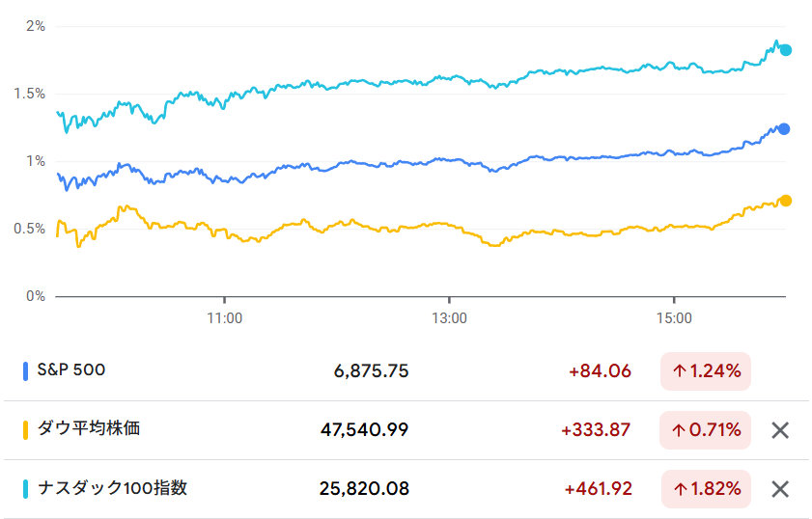Click the cyan color marker beside ナスダック100指数
Screen dimensions: 812x519
[x=25, y=488]
